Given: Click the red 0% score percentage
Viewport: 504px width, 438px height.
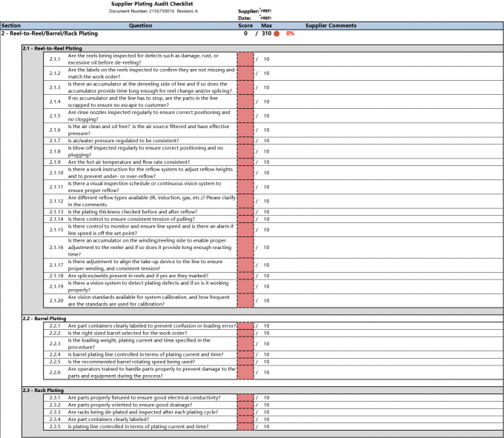Looking at the screenshot, I should [290, 33].
